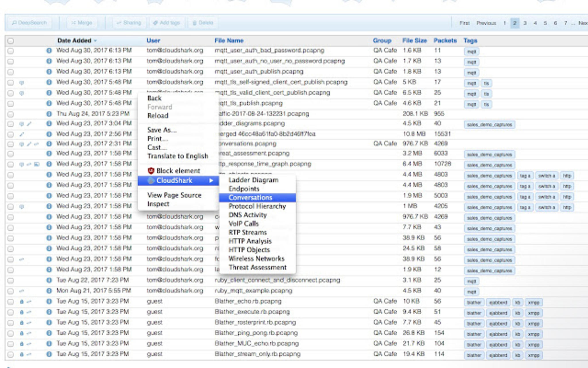Image resolution: width=588 pixels, height=368 pixels.
Task: Select Reload in context menu
Action: [x=178, y=116]
